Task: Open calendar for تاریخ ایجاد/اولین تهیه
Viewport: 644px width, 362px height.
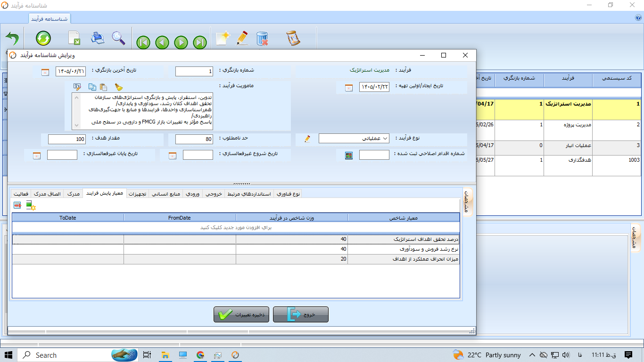Action: [349, 88]
